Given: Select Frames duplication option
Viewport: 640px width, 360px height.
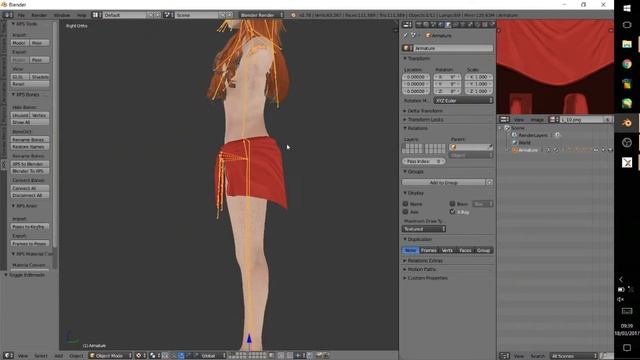Looking at the screenshot, I should click(429, 250).
